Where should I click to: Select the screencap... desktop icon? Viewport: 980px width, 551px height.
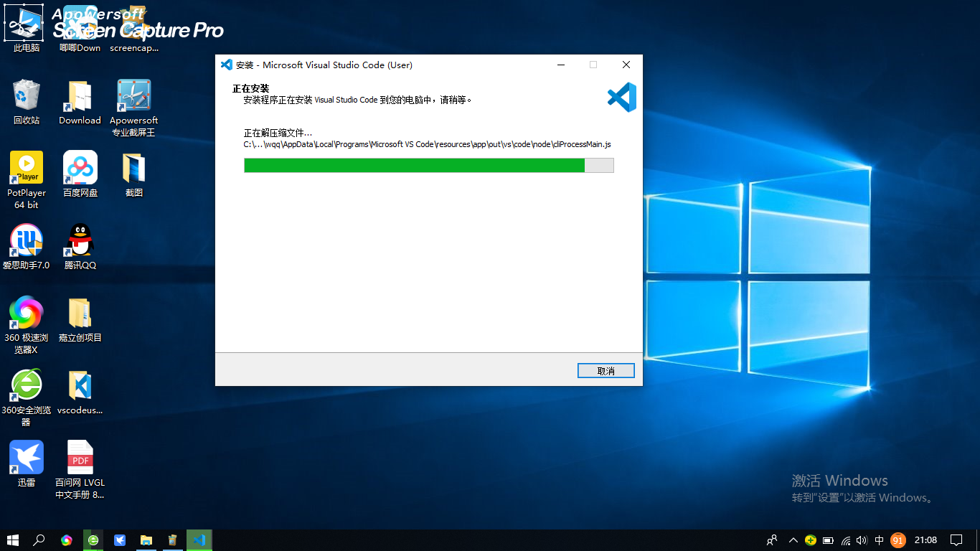pos(134,30)
